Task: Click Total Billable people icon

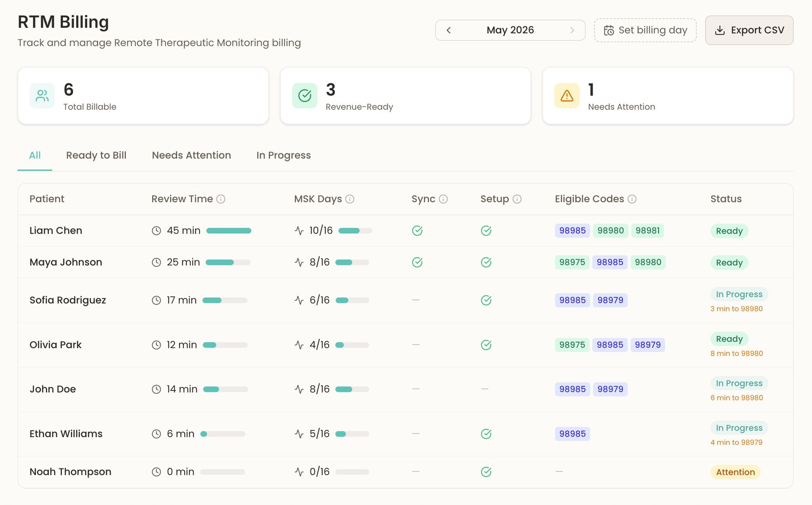Action: (x=43, y=95)
